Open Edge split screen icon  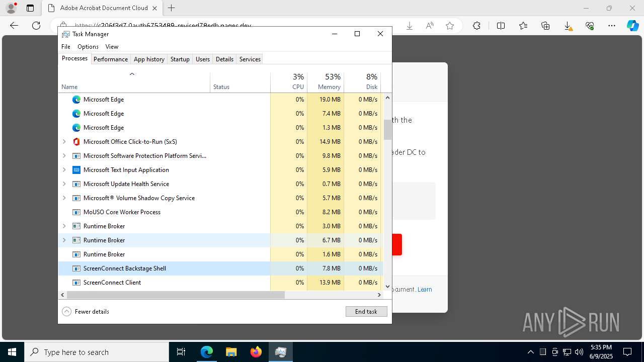501,26
